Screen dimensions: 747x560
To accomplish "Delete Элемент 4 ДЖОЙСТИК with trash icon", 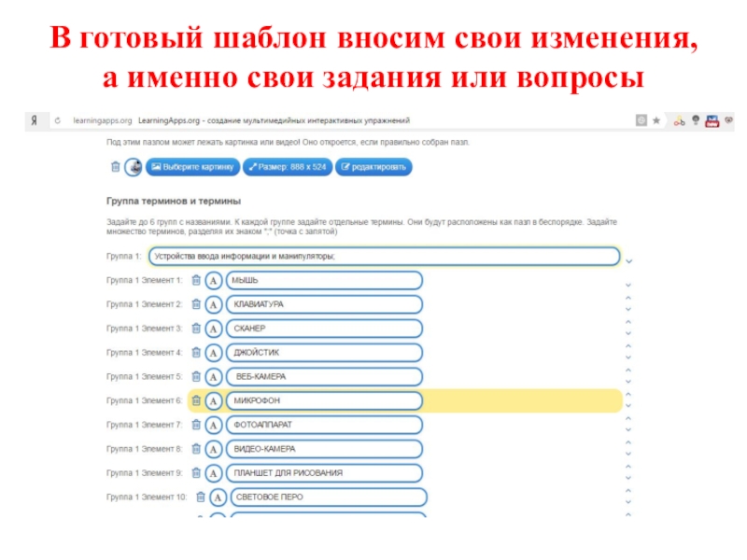I will coord(196,353).
